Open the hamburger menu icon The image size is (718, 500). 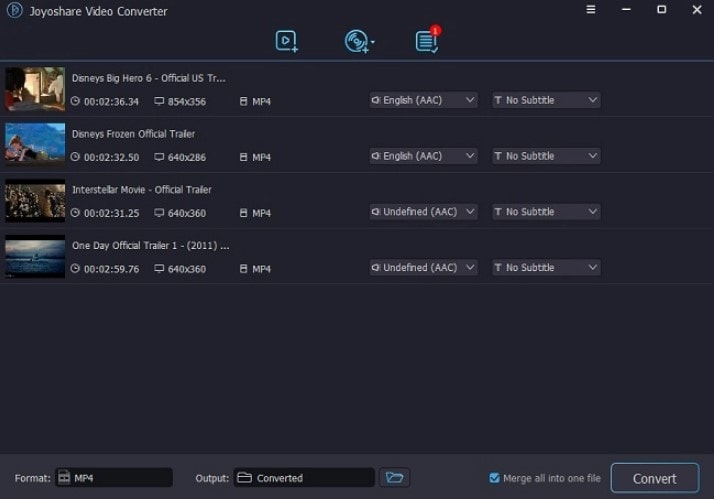point(591,10)
